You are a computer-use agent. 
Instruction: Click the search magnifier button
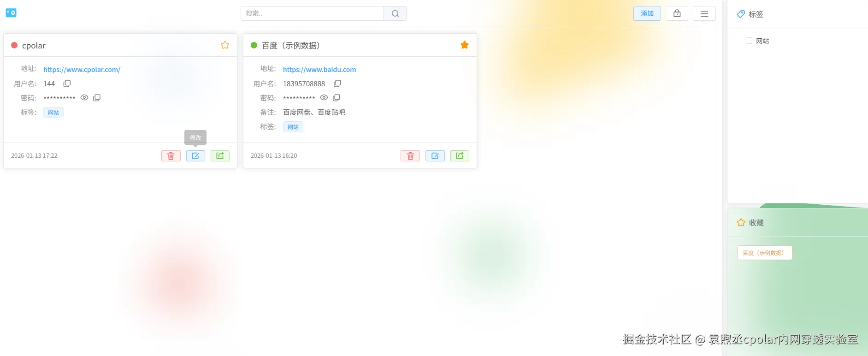(x=395, y=13)
